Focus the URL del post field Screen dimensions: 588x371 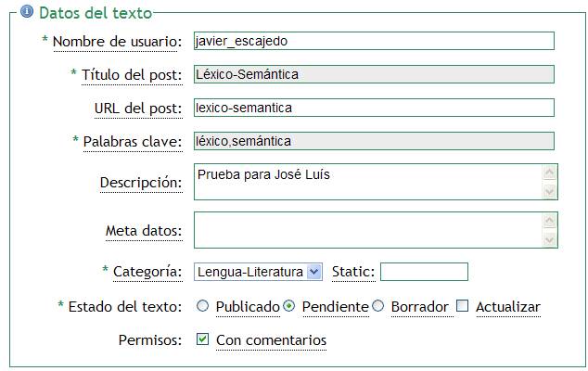coord(374,108)
